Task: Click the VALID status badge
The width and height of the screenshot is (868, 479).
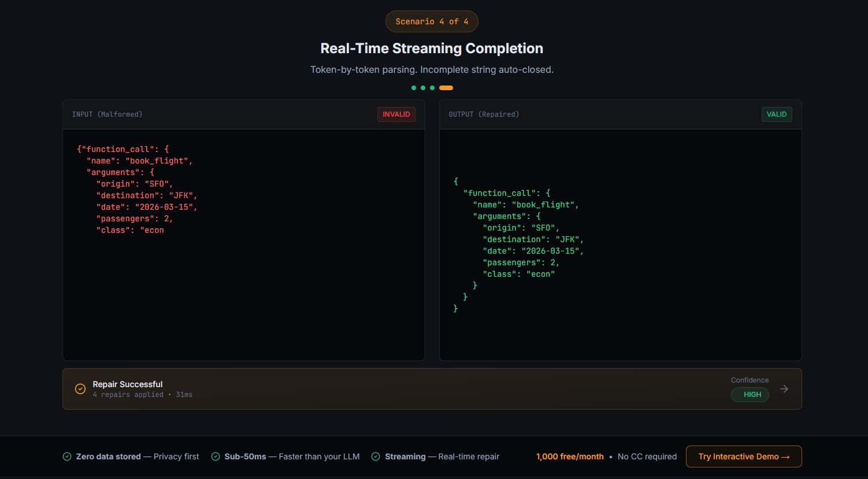Action: [777, 114]
